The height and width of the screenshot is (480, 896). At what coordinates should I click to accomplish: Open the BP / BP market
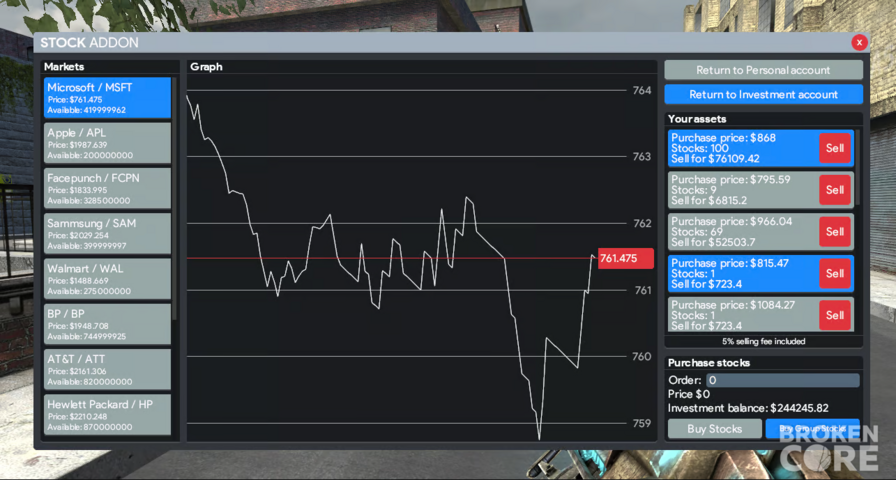tap(107, 324)
